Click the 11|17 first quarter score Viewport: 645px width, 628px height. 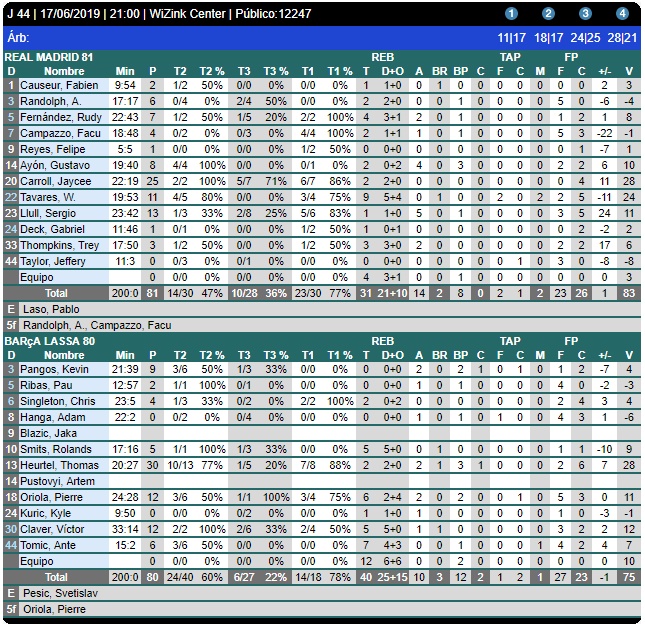coord(512,37)
